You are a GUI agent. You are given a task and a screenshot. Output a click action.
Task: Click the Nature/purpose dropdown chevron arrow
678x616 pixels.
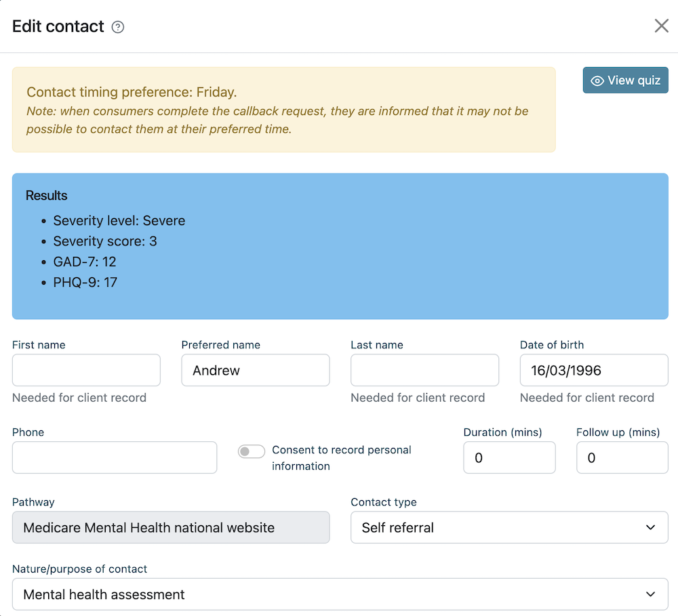point(650,594)
